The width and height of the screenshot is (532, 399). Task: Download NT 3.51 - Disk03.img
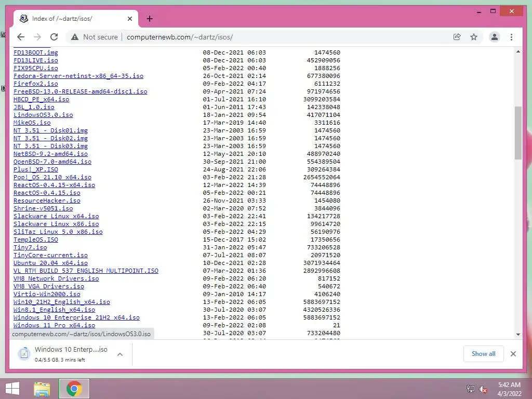click(50, 146)
